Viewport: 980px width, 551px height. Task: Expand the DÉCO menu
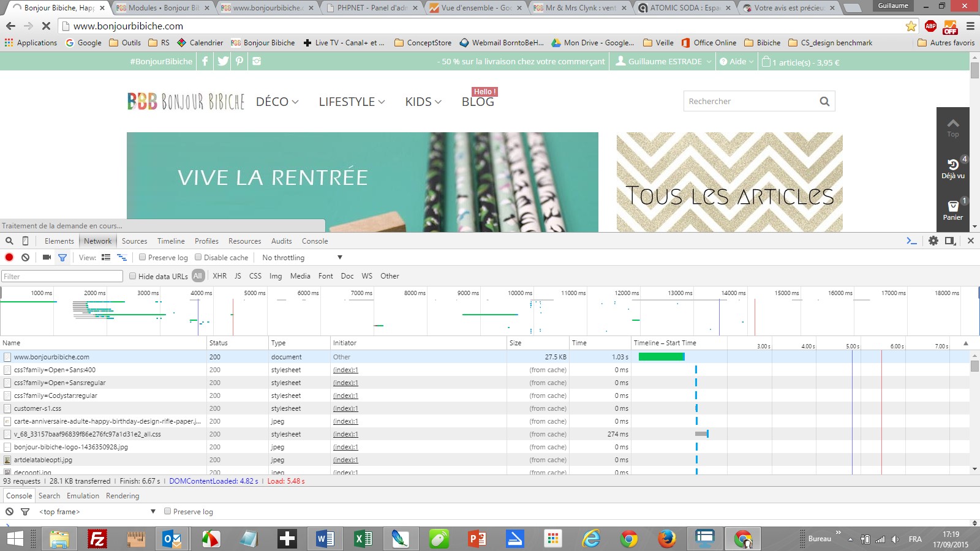277,102
